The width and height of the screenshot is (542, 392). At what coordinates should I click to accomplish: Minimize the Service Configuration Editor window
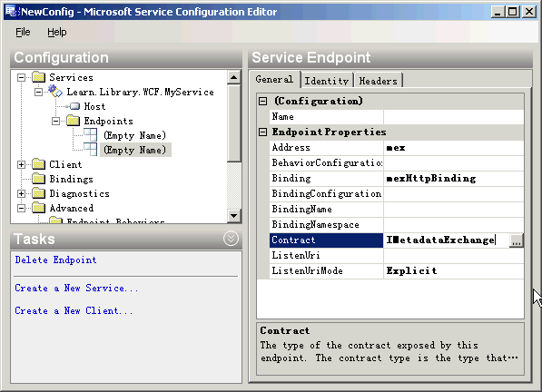pos(498,12)
